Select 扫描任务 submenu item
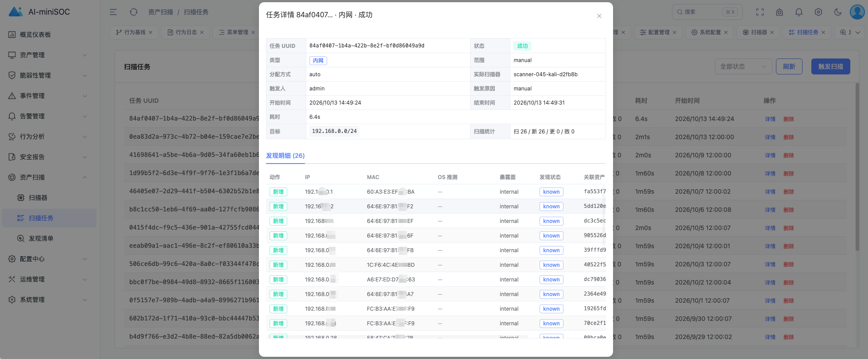 [x=49, y=218]
